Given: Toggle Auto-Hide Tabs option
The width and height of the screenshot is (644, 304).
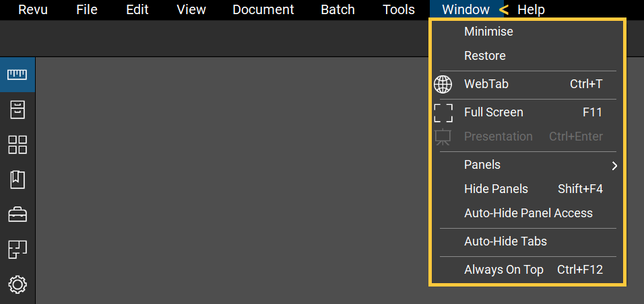Looking at the screenshot, I should click(x=505, y=241).
